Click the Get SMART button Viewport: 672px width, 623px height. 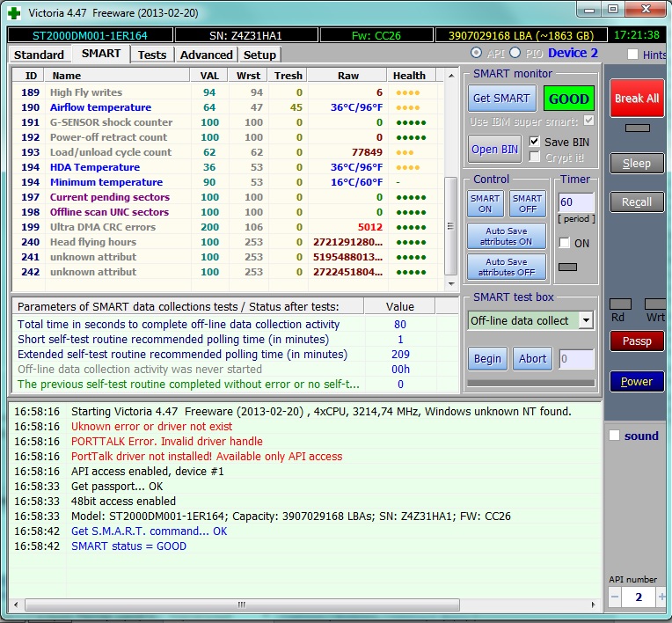pos(501,99)
